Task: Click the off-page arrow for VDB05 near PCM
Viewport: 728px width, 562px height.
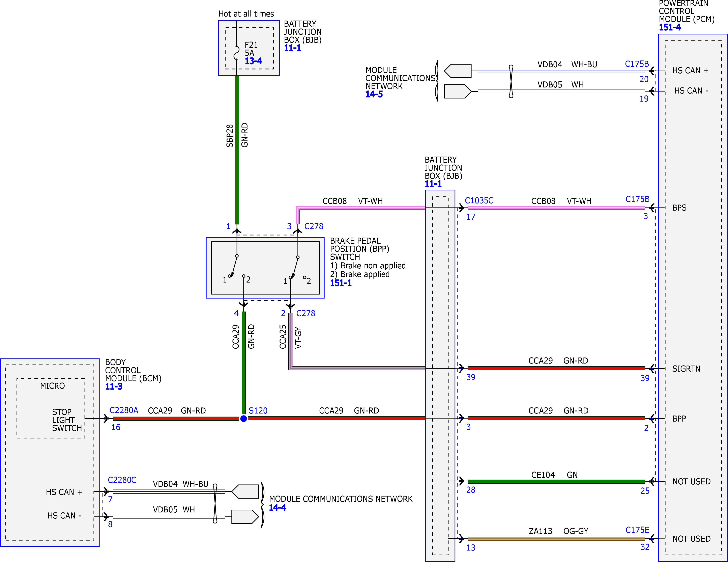Action: (458, 91)
